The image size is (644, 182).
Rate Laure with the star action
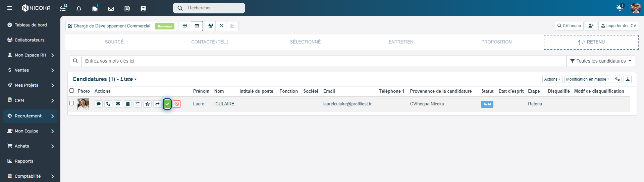[148, 104]
